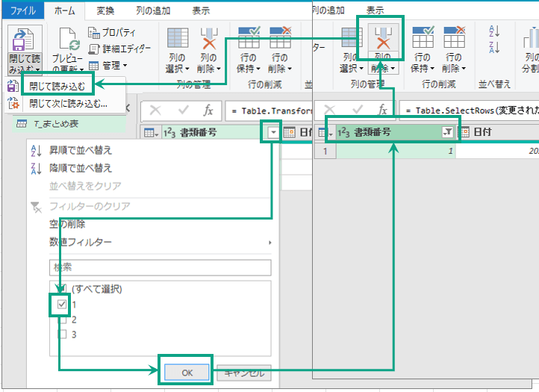
Task: Click 書類番号 filter button in right window
Action: click(447, 131)
